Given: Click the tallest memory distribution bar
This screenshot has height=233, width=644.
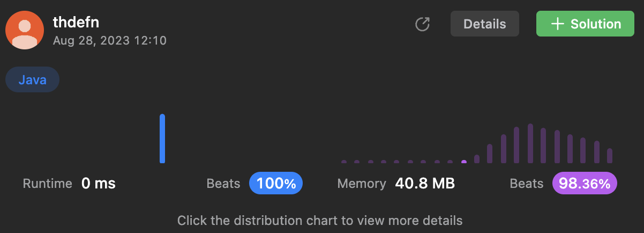Looking at the screenshot, I should 530,143.
